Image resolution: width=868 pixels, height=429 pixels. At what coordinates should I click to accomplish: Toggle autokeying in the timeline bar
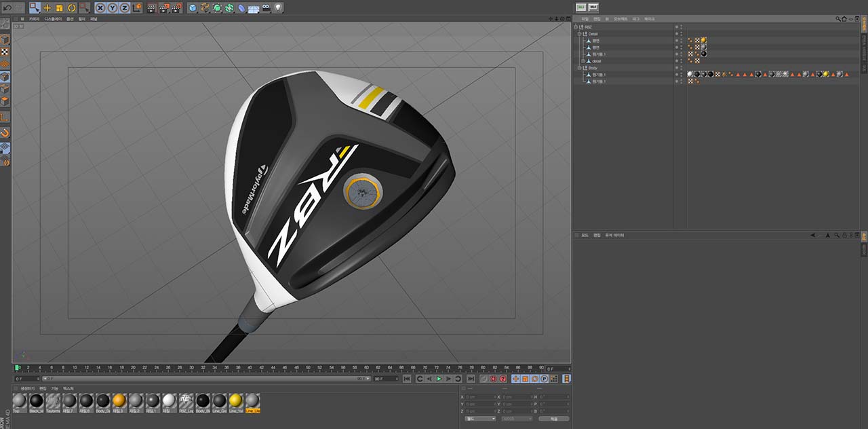click(x=493, y=379)
